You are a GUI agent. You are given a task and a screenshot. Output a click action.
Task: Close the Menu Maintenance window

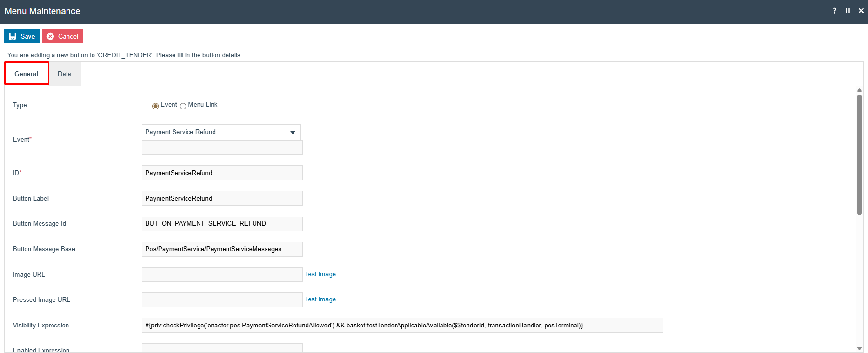861,11
